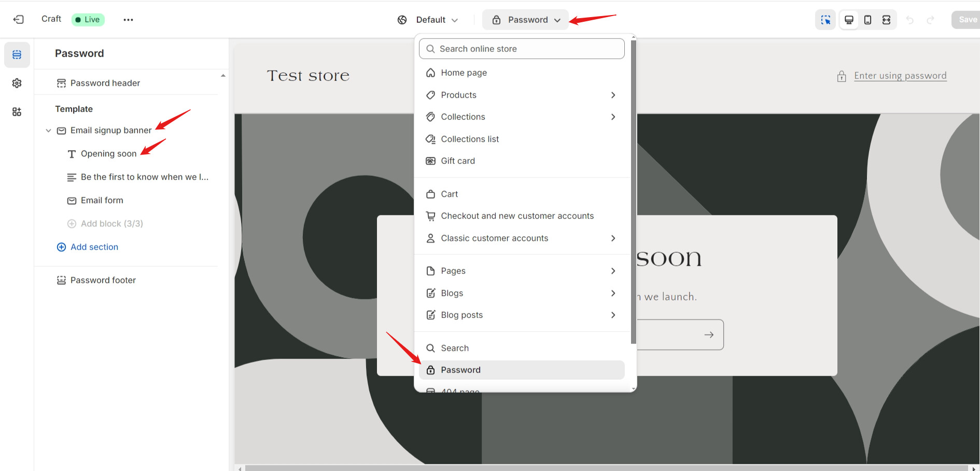Click the template menu vertical scrollbar
Viewport: 980px width, 471px height.
point(633,192)
